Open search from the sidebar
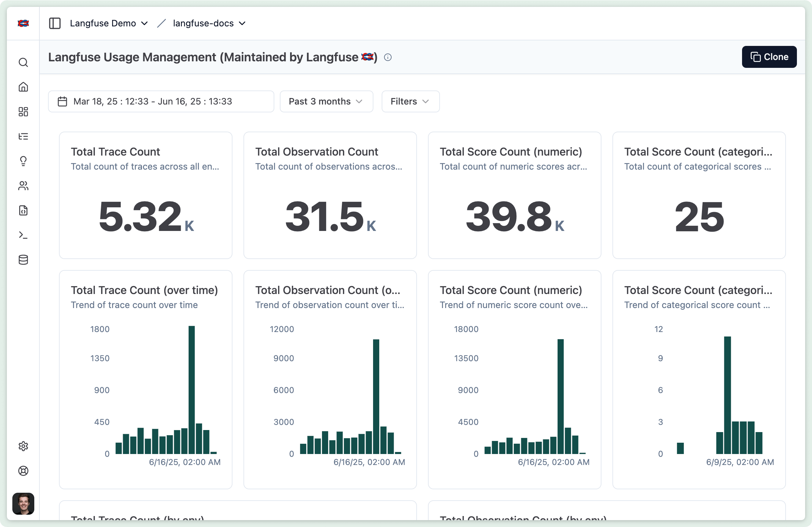Screen dimensions: 812x527 (23, 62)
